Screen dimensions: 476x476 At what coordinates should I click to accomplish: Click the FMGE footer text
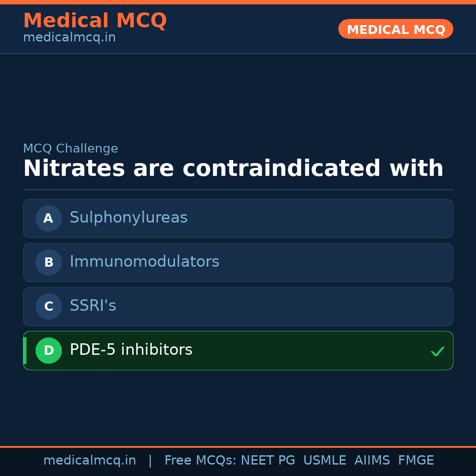click(416, 461)
